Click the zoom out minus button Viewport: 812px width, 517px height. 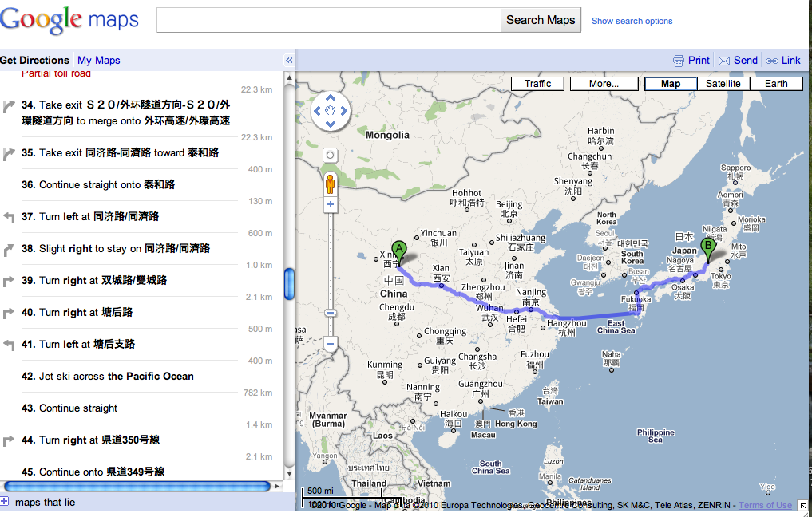330,344
